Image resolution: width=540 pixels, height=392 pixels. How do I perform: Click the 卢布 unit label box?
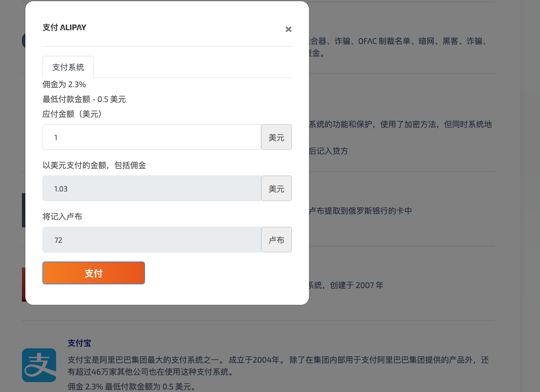276,240
